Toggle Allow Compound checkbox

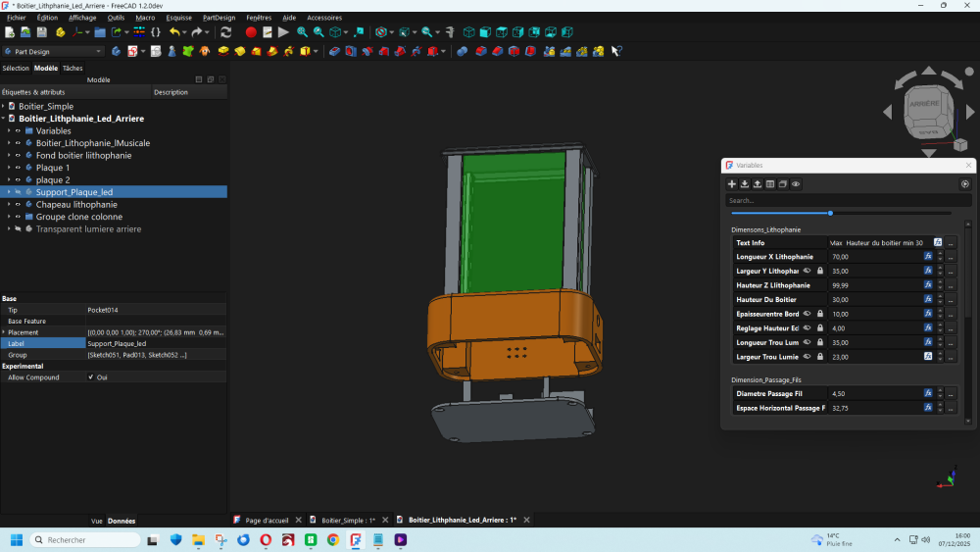[91, 376]
